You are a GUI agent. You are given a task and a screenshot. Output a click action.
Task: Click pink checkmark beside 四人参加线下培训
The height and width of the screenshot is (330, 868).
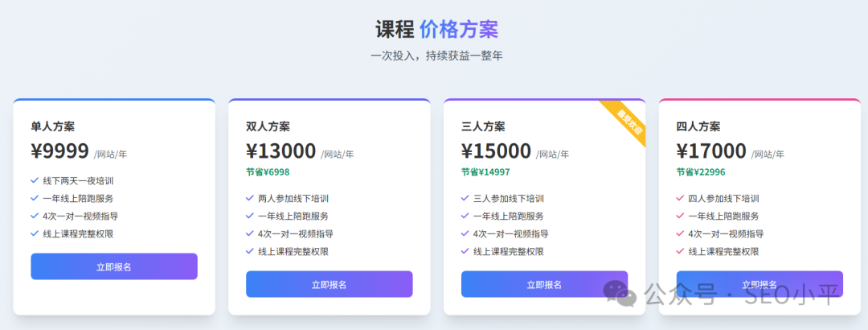(x=681, y=199)
